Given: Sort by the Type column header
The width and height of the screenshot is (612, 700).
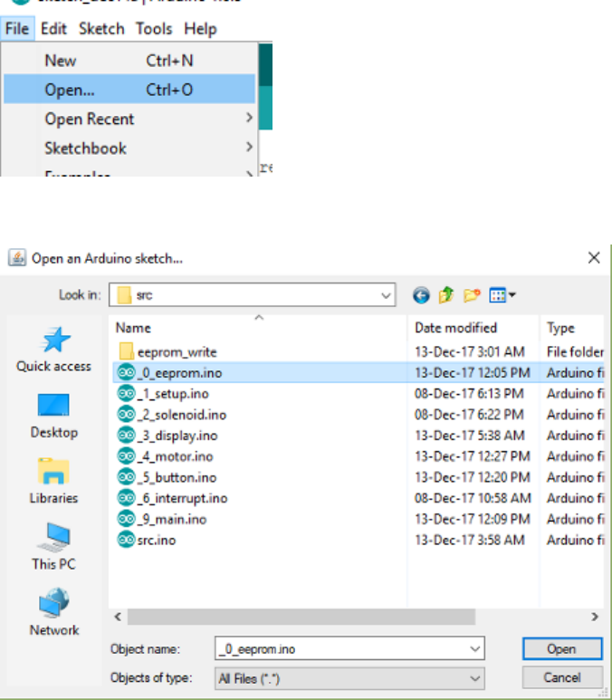Looking at the screenshot, I should (572, 328).
